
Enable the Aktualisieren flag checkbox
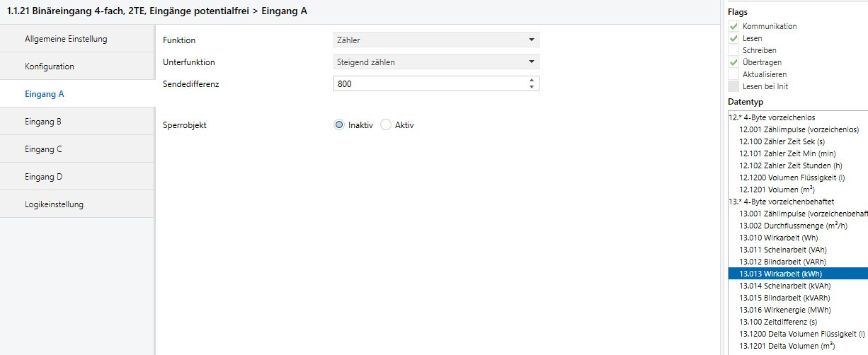733,74
